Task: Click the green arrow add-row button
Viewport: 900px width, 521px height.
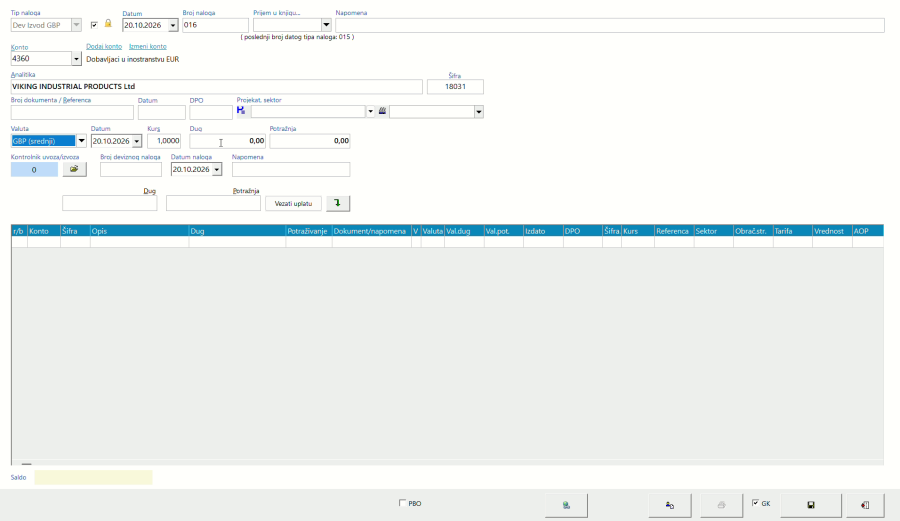Action: coord(338,203)
